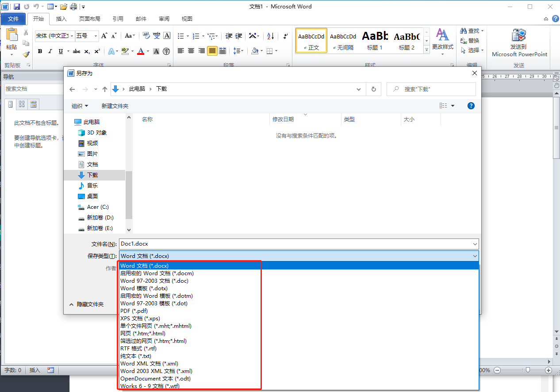Click the Increase Indent icon
Image resolution: width=560 pixels, height=392 pixels.
(239, 36)
